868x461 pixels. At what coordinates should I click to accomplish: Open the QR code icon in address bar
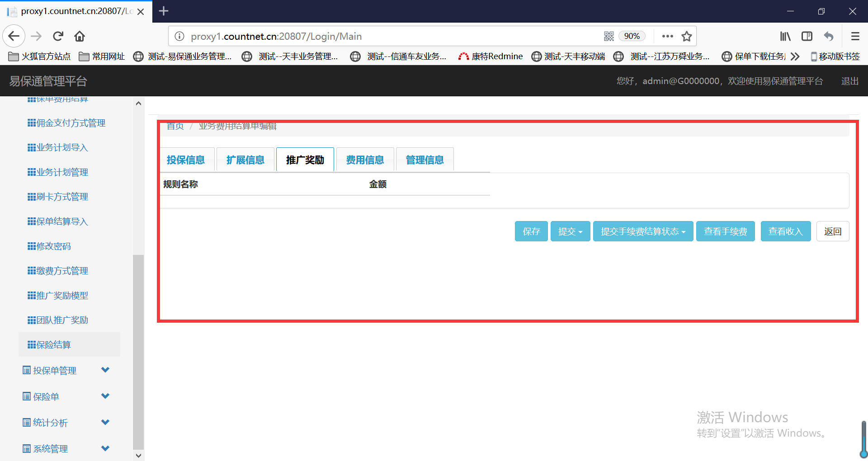tap(609, 36)
